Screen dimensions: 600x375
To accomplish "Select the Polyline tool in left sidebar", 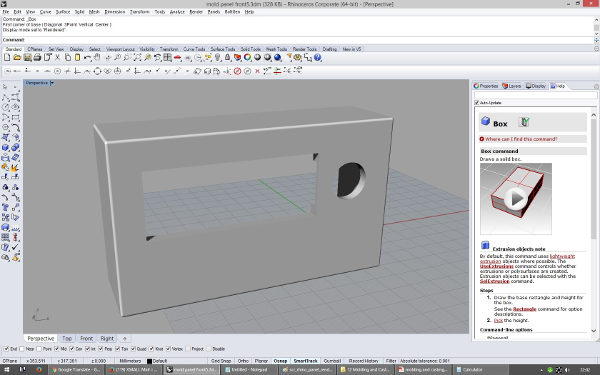I will tap(5, 98).
